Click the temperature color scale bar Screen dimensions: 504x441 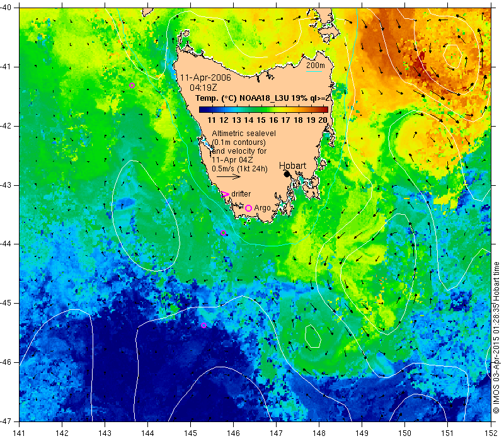click(263, 110)
